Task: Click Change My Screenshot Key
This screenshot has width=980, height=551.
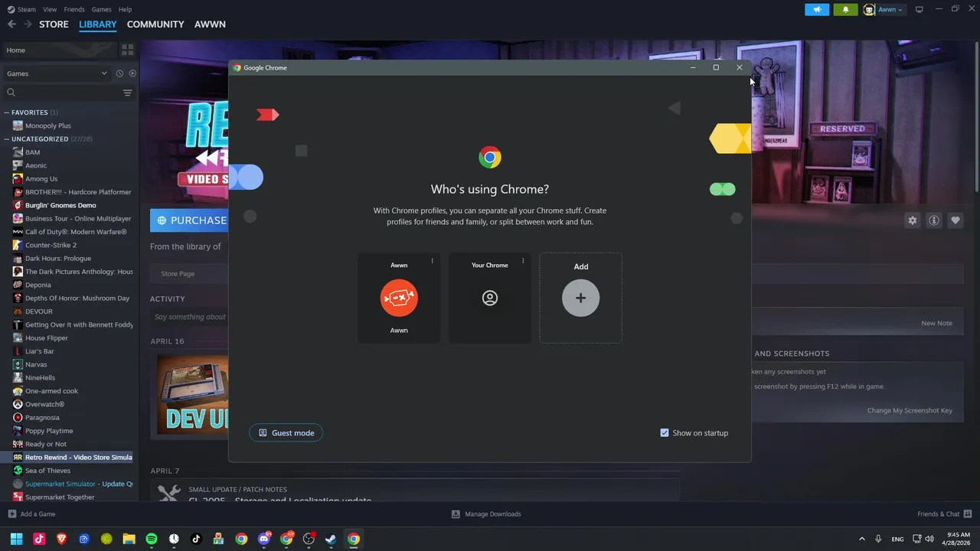Action: pyautogui.click(x=910, y=410)
